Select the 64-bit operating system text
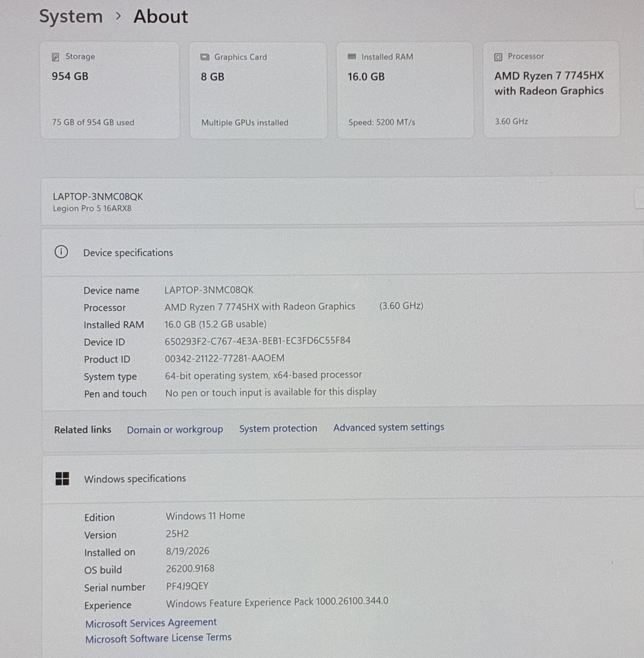Image resolution: width=644 pixels, height=658 pixels. 263,375
